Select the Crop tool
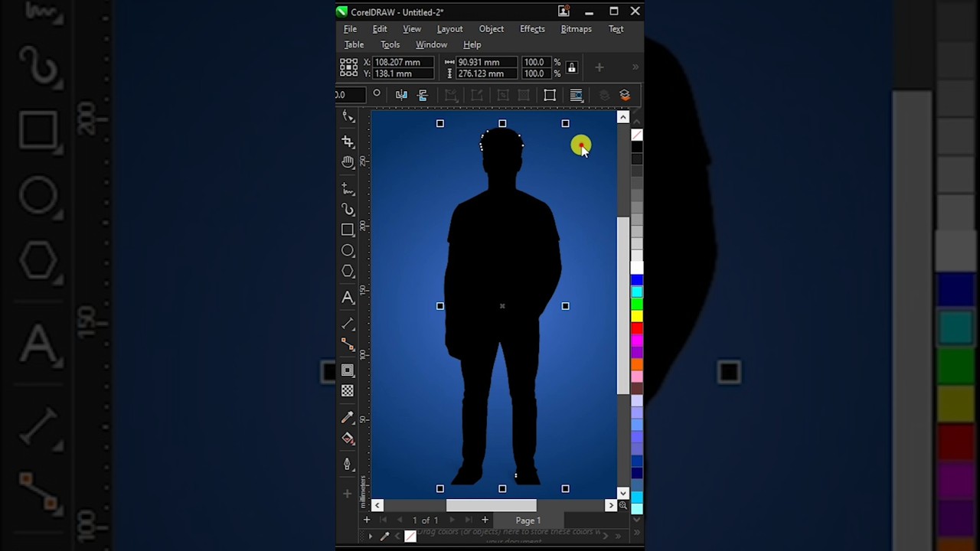980x551 pixels. point(348,142)
